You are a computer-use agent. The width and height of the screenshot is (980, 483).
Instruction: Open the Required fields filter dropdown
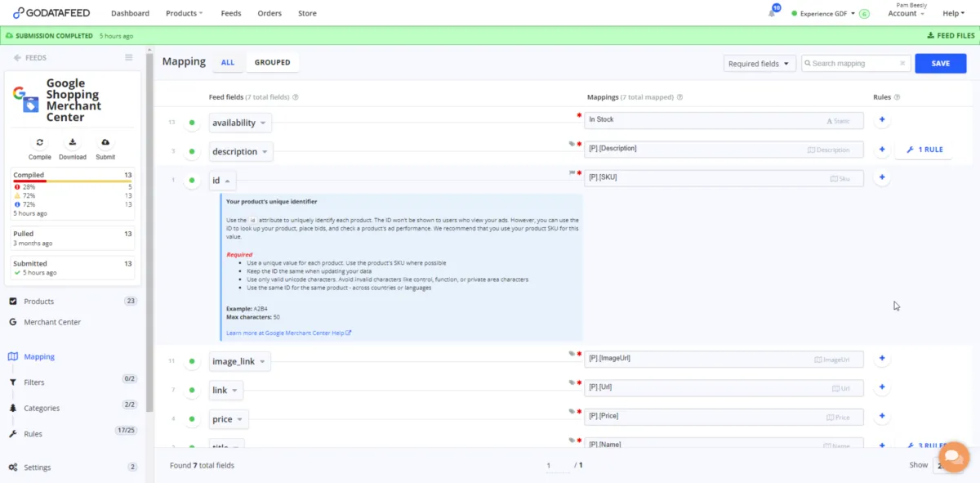coord(759,63)
